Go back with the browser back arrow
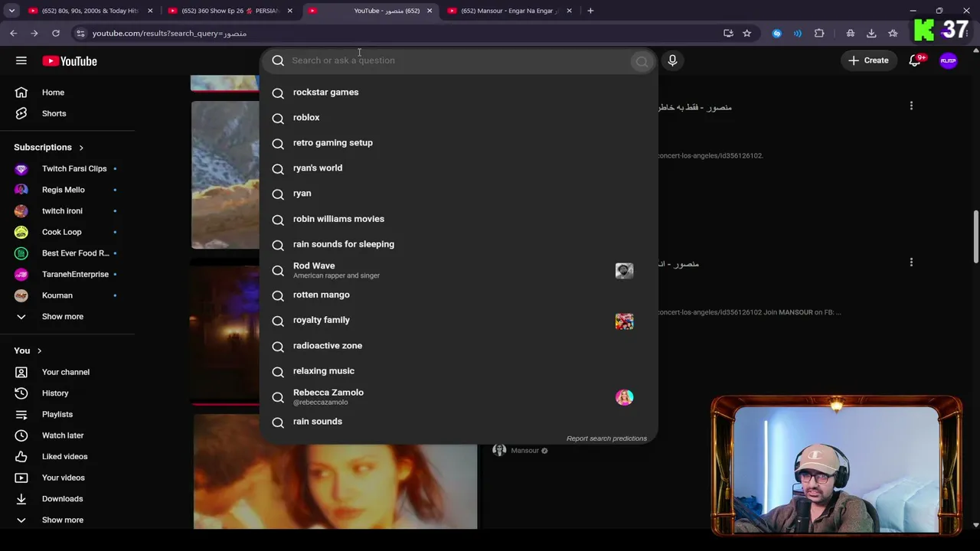This screenshot has width=980, height=551. [x=14, y=33]
